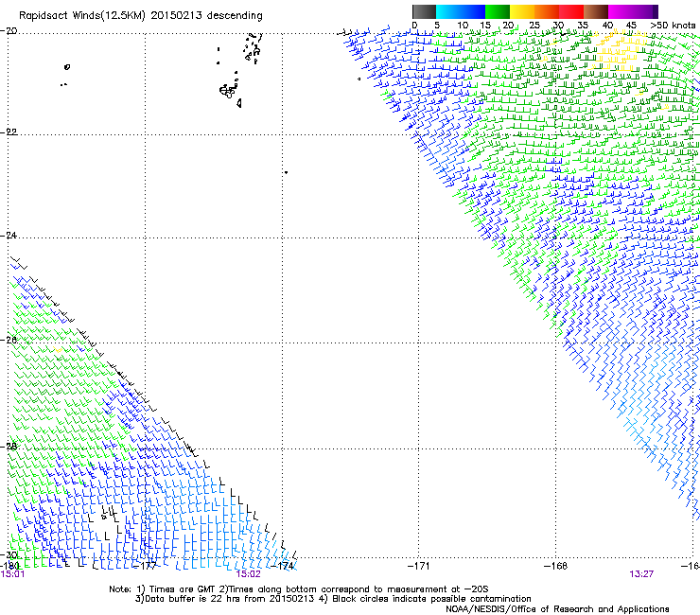This screenshot has height=615, width=700.
Task: Click the '-24' latitude axis label
Action: pos(9,236)
